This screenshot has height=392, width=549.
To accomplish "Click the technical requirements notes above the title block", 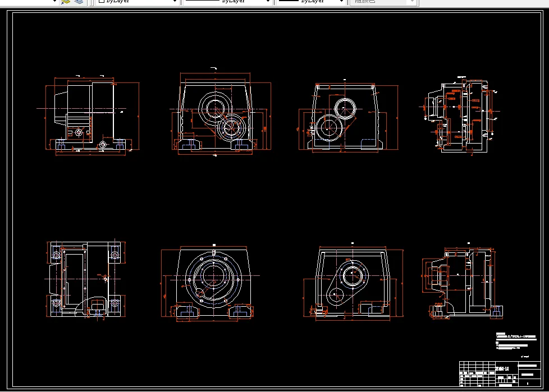I will tap(516, 342).
